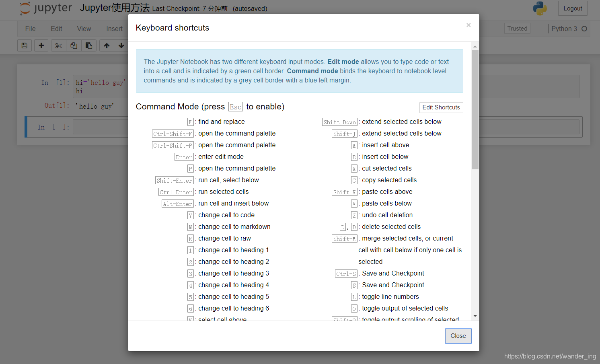Viewport: 600px width, 364px height.
Task: Click the Trusted notebook button
Action: [x=517, y=29]
